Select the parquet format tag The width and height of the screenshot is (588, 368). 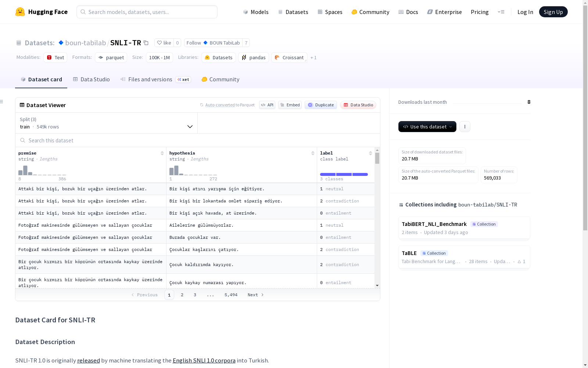(111, 57)
